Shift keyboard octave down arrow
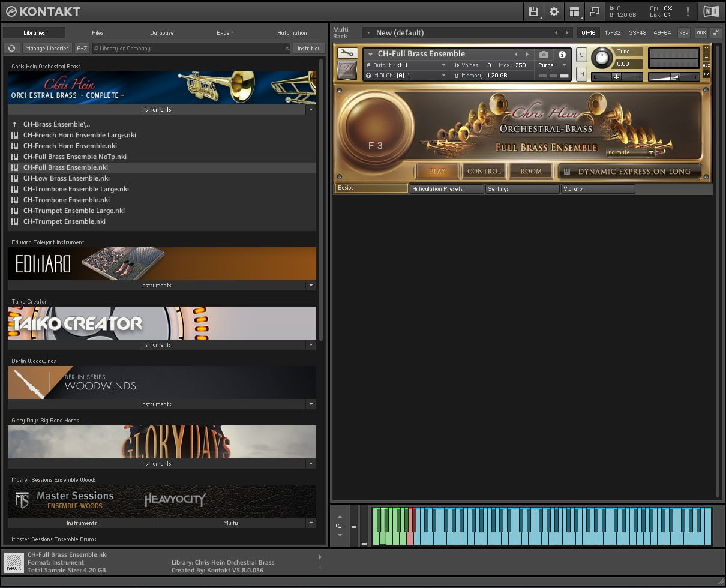This screenshot has width=726, height=588. 340,535
